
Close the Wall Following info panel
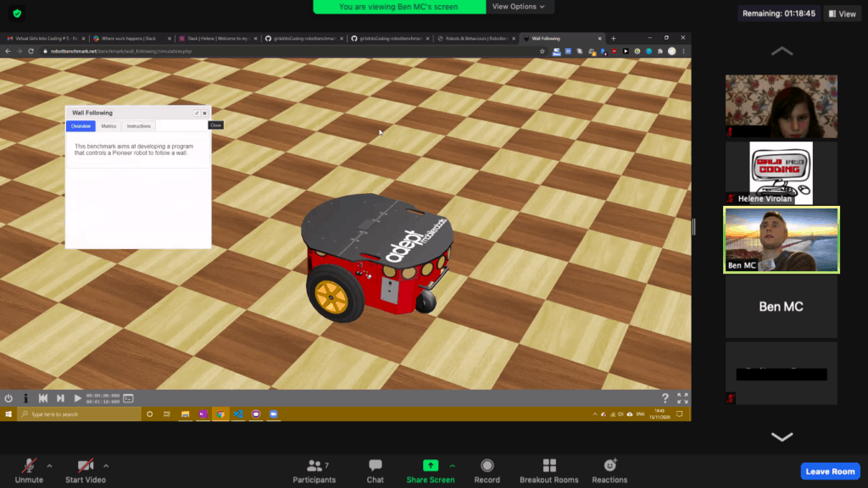204,113
